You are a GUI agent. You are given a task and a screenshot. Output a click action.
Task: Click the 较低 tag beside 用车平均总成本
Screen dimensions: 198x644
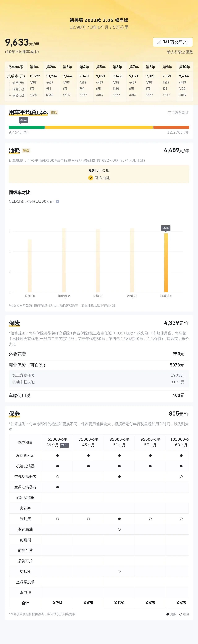point(54,112)
